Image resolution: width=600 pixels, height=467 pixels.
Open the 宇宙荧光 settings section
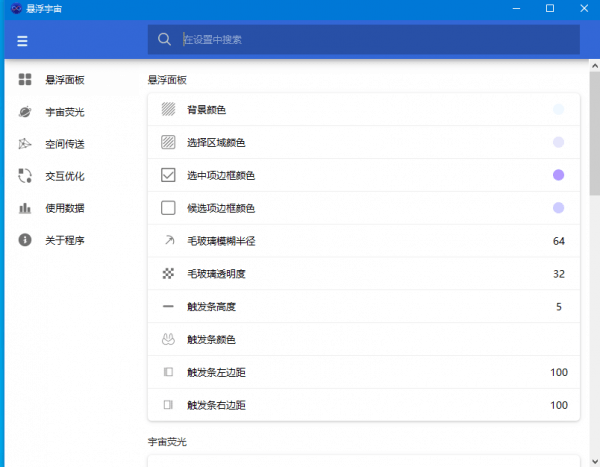click(65, 112)
